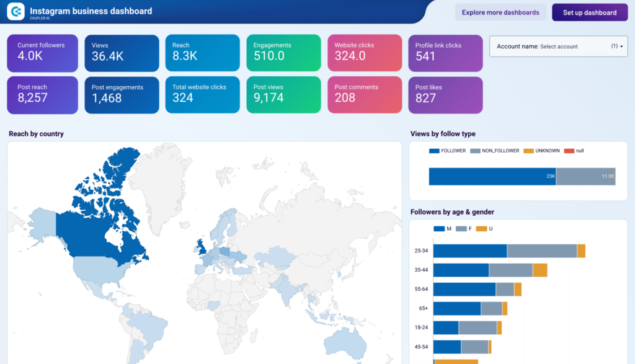The height and width of the screenshot is (364, 635).
Task: Hide the UNKNOWN series via its legend
Action: click(541, 150)
